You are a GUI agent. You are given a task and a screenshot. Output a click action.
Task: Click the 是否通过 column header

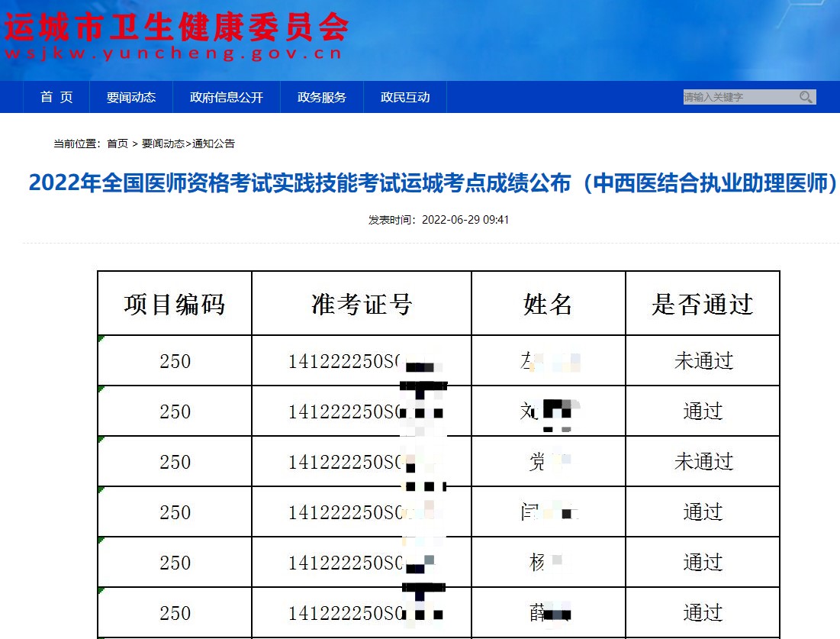coord(702,304)
